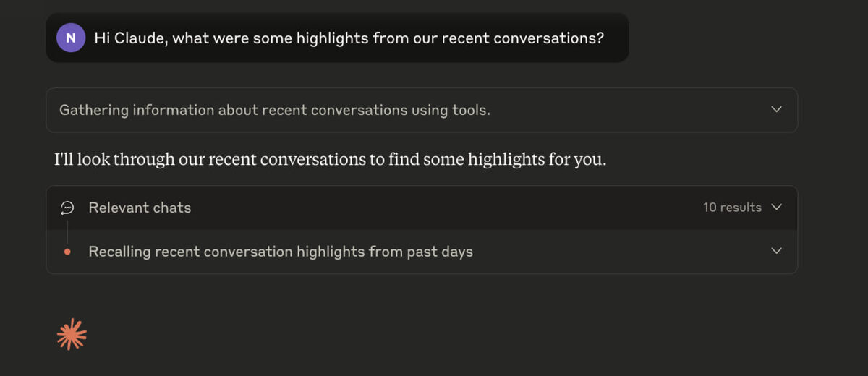
Task: Click the connector line under Relevant chats icon
Action: tap(67, 230)
